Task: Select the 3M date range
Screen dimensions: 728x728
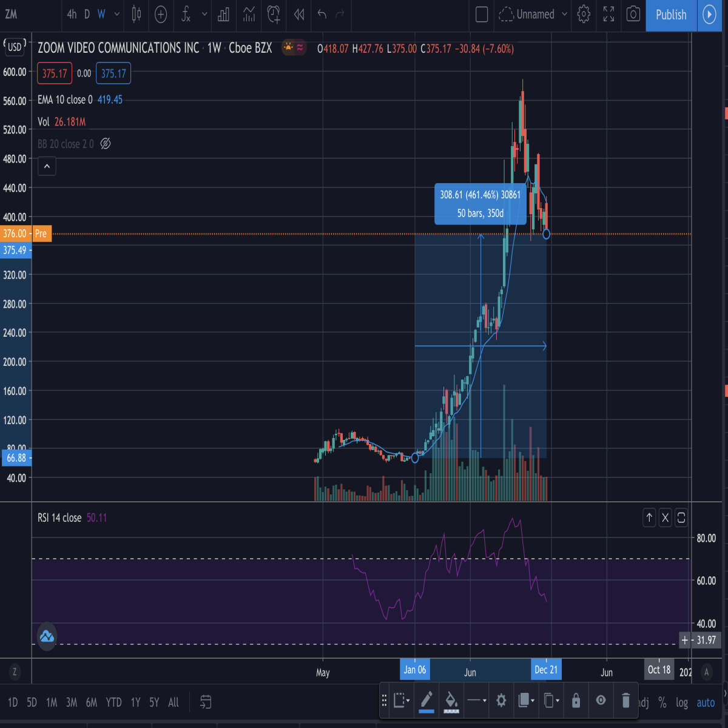Action: coord(72,703)
